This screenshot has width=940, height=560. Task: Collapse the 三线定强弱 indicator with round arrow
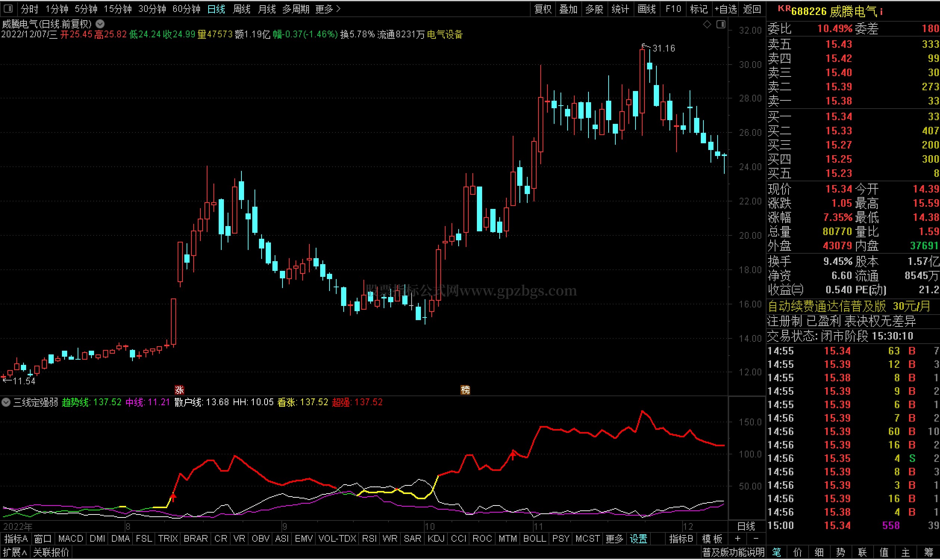pos(6,402)
